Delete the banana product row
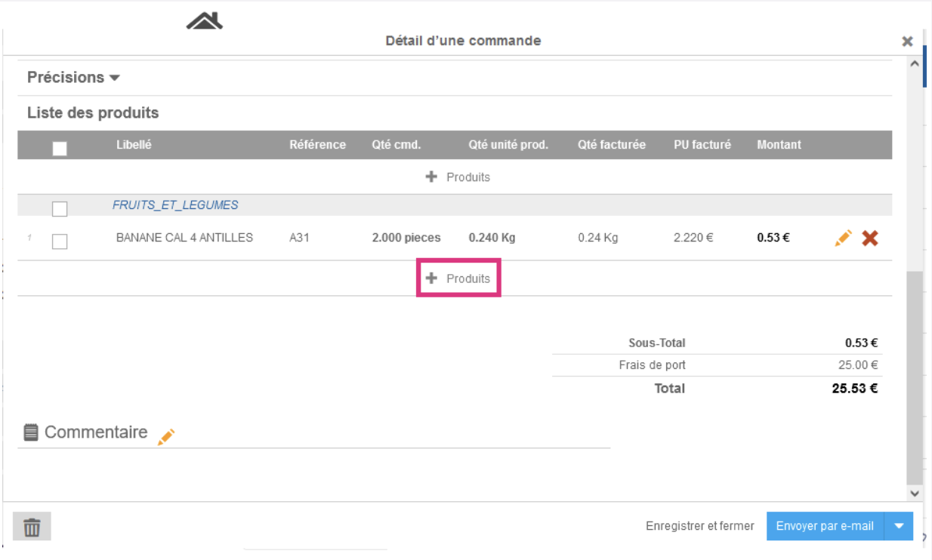The width and height of the screenshot is (932, 560). click(870, 238)
